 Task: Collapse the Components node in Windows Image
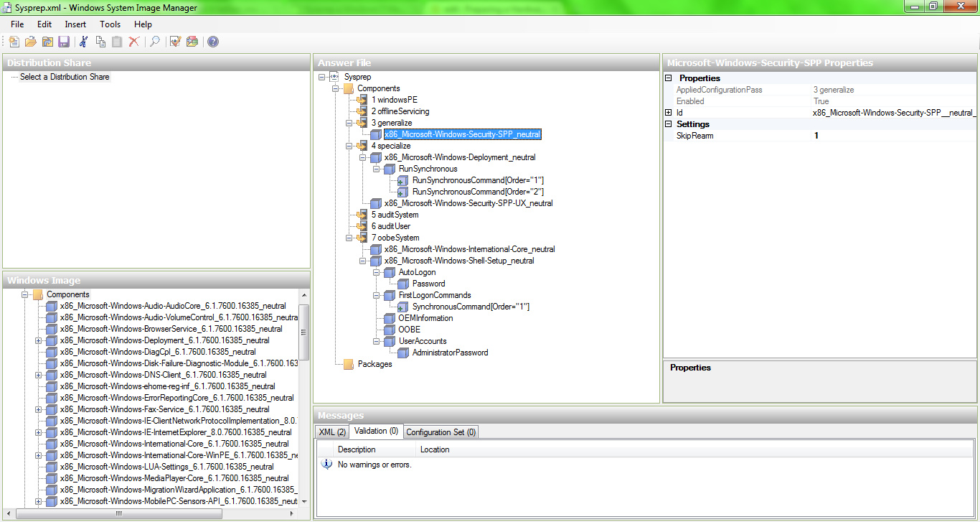pyautogui.click(x=25, y=294)
